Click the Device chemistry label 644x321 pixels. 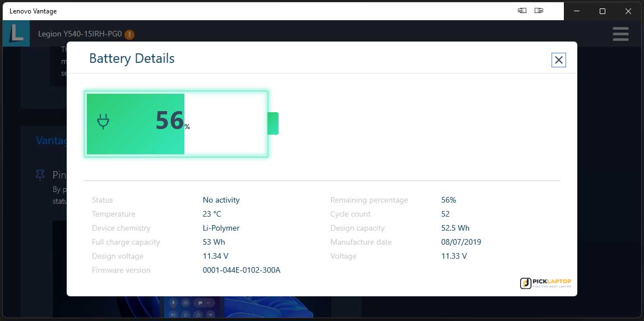click(x=121, y=228)
